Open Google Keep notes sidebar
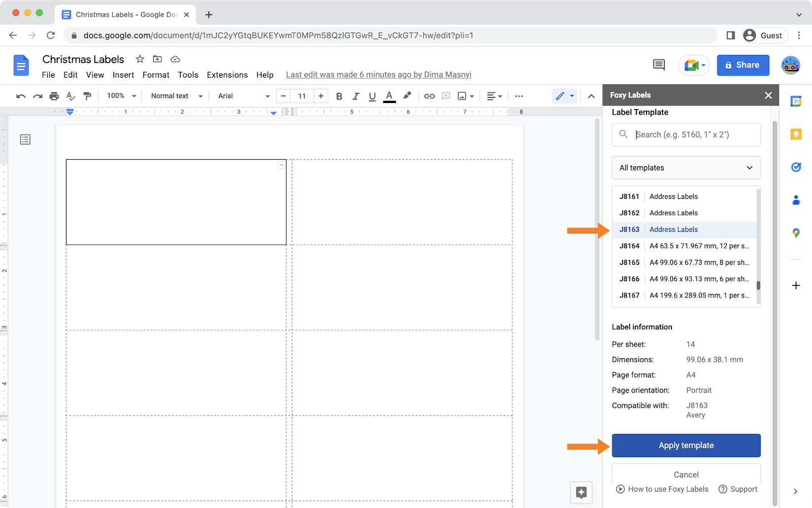812x508 pixels. tap(796, 134)
